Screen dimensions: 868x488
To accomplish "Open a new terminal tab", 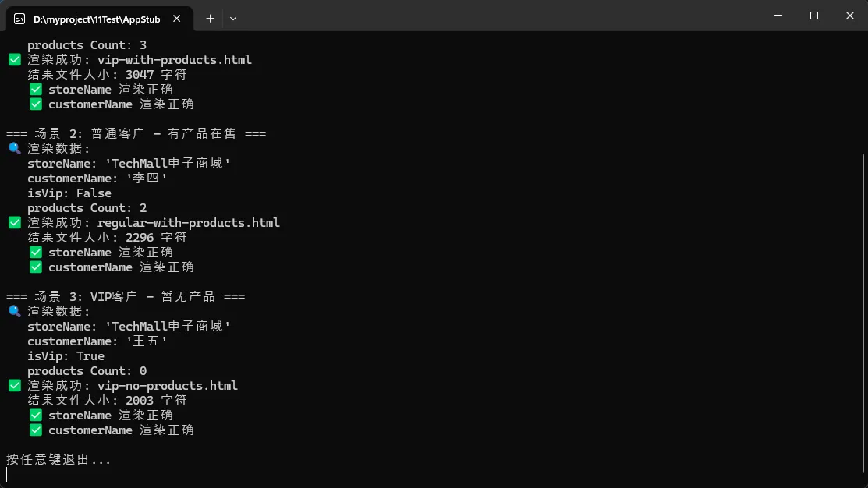I will click(210, 18).
